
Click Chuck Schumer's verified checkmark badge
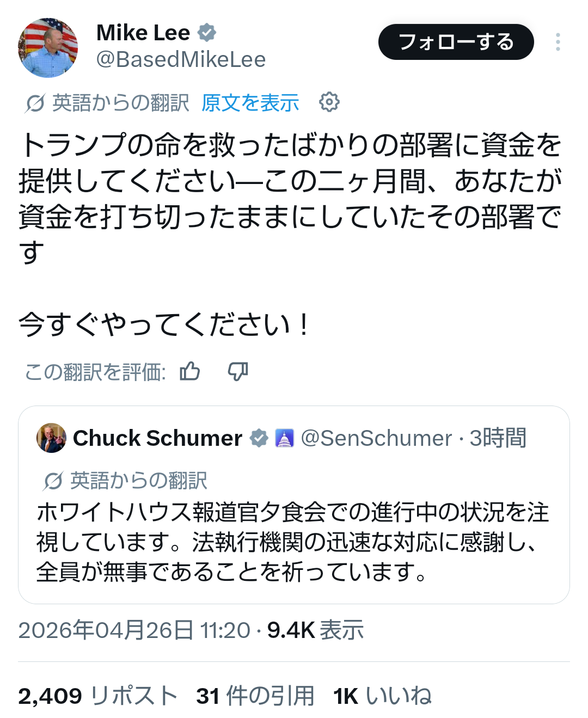click(259, 438)
